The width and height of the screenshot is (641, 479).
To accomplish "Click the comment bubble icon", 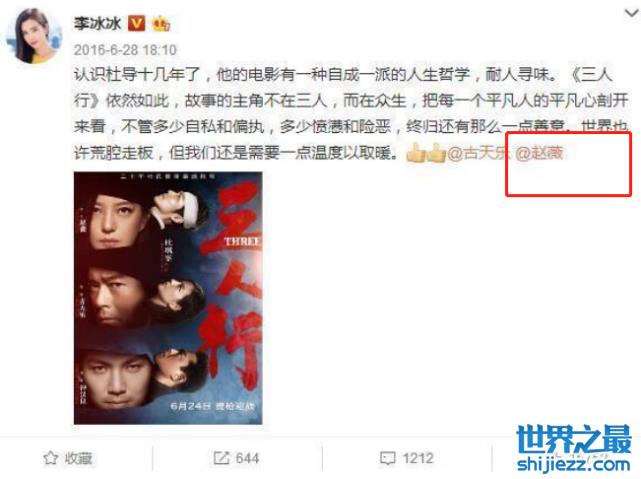I will click(x=388, y=458).
